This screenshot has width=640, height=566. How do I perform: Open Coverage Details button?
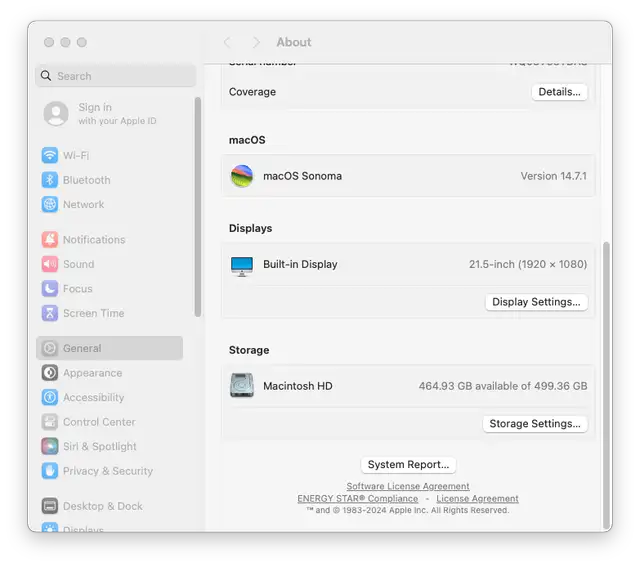point(559,92)
